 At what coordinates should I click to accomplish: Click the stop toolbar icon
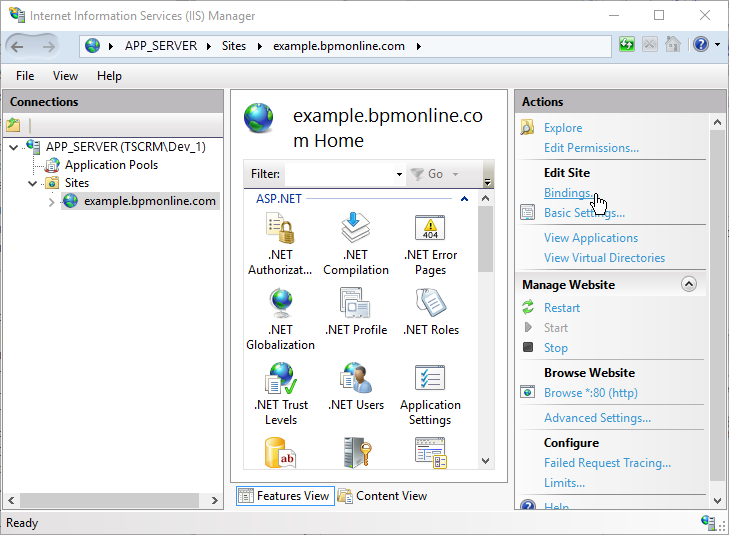649,45
